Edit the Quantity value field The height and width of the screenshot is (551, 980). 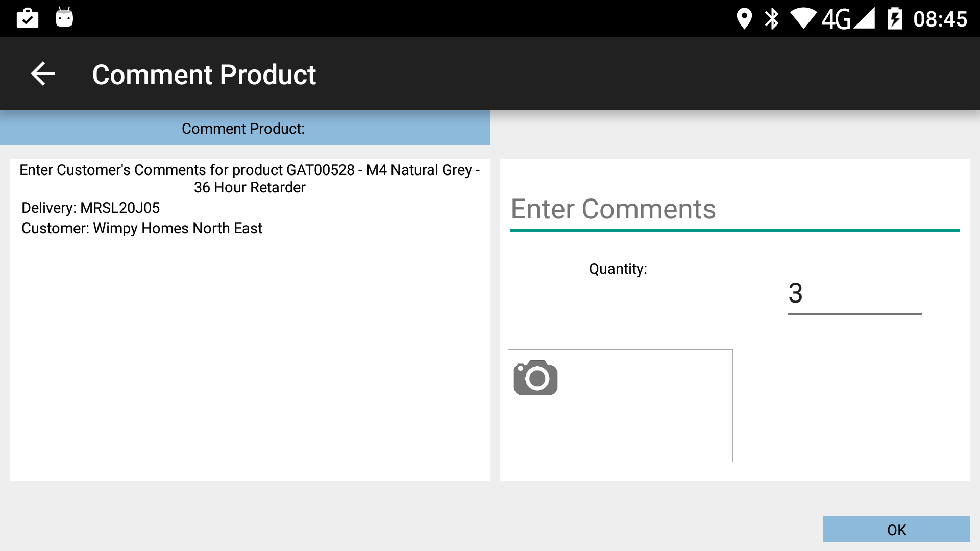pos(854,294)
